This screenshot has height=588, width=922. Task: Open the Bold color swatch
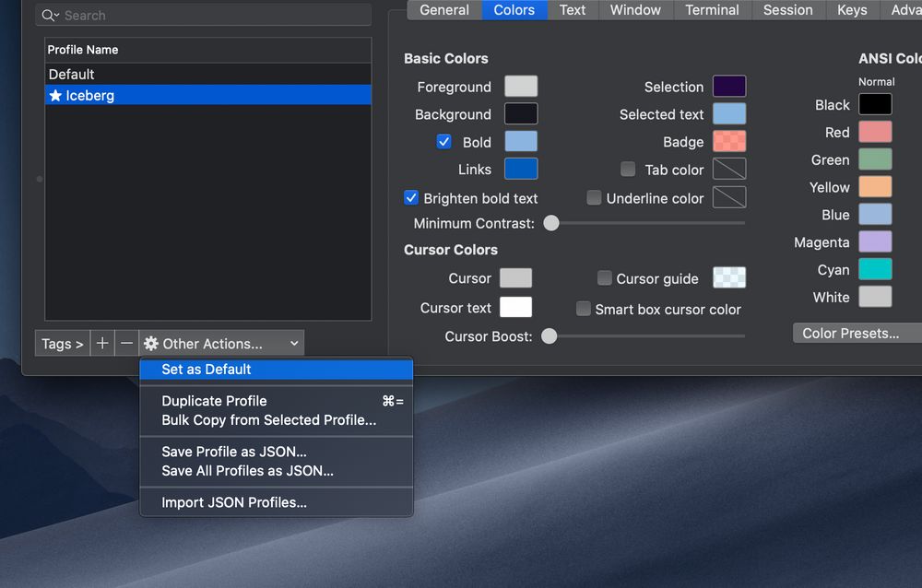(521, 142)
